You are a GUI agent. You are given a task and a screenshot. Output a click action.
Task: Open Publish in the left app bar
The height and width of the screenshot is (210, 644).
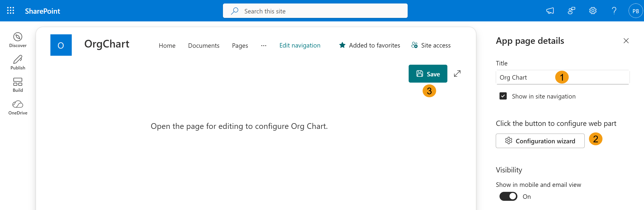pyautogui.click(x=18, y=62)
